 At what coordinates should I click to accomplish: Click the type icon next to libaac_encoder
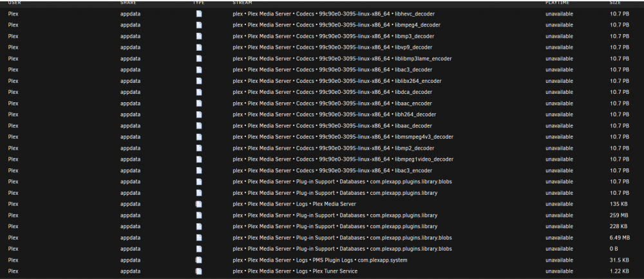[199, 104]
